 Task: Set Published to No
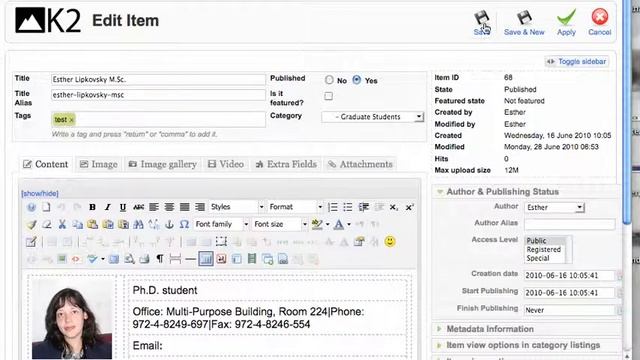click(x=329, y=80)
